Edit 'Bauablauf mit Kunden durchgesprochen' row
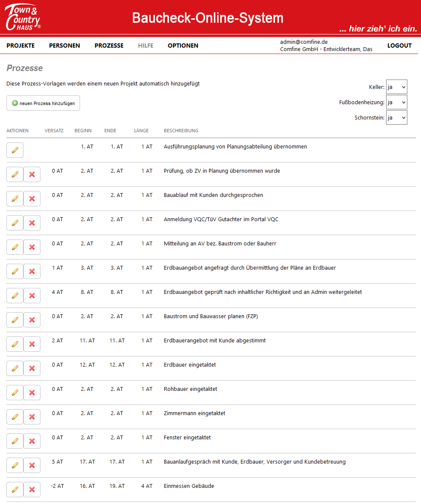 pyautogui.click(x=15, y=199)
